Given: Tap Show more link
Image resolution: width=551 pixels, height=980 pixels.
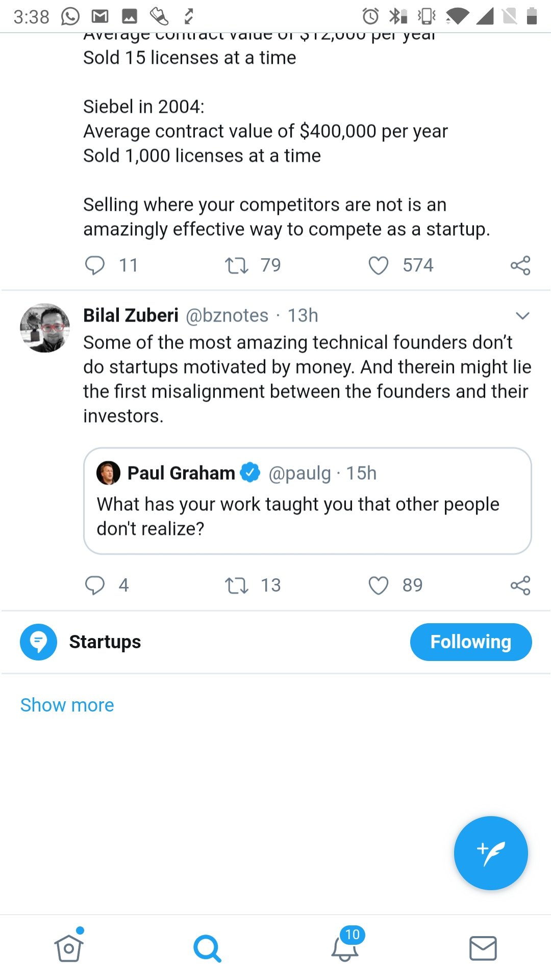Looking at the screenshot, I should coord(67,705).
